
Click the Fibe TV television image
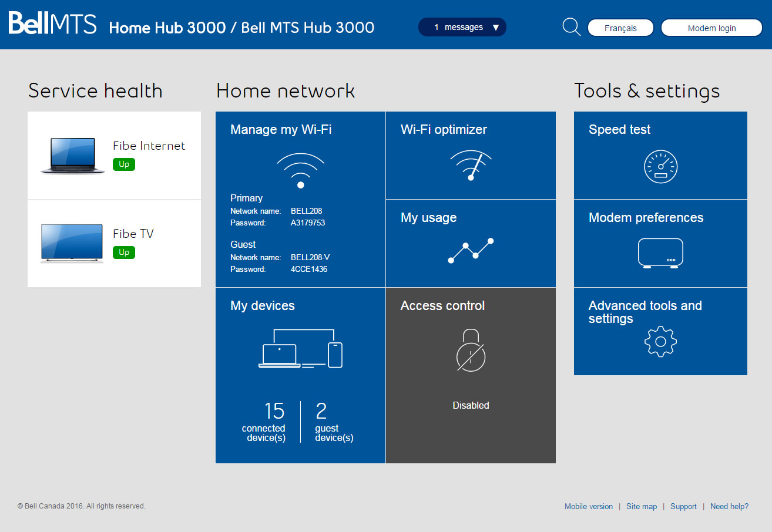72,243
